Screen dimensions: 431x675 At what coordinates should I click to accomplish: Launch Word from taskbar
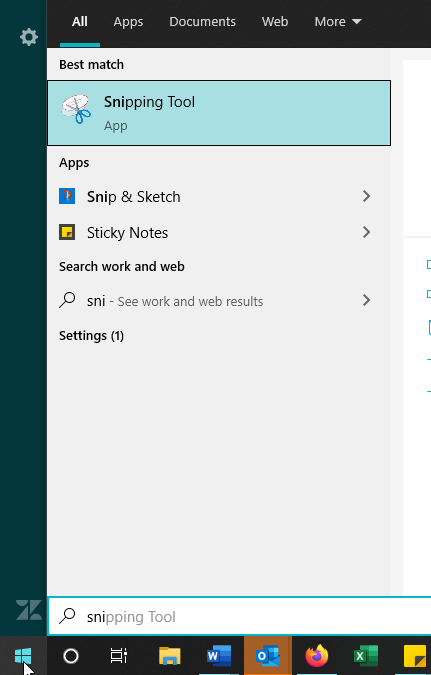(x=219, y=656)
